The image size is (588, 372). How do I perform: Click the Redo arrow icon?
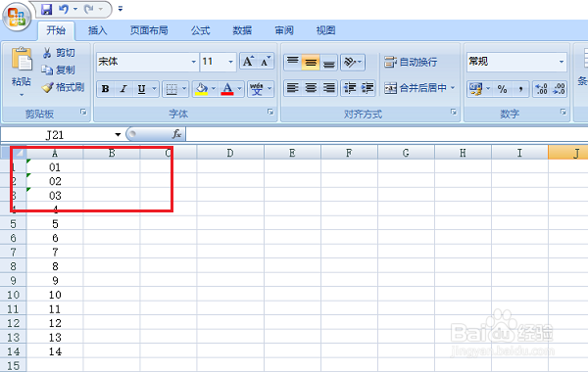click(x=89, y=9)
